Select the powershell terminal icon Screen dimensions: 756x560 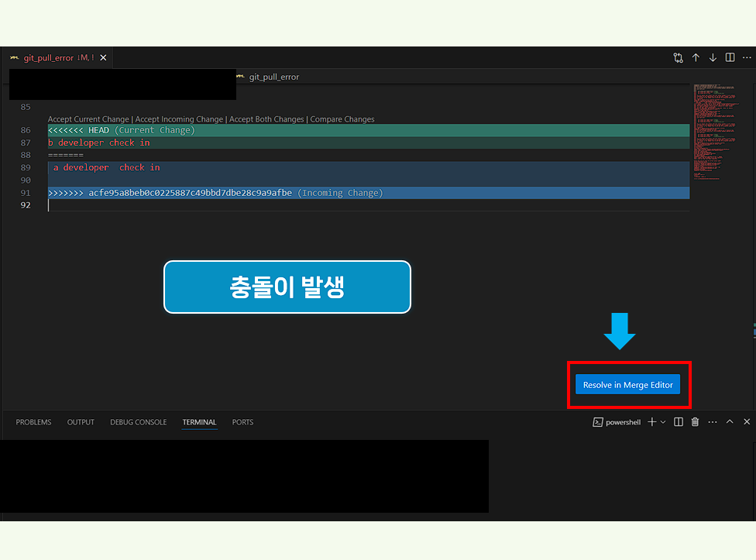(x=598, y=421)
